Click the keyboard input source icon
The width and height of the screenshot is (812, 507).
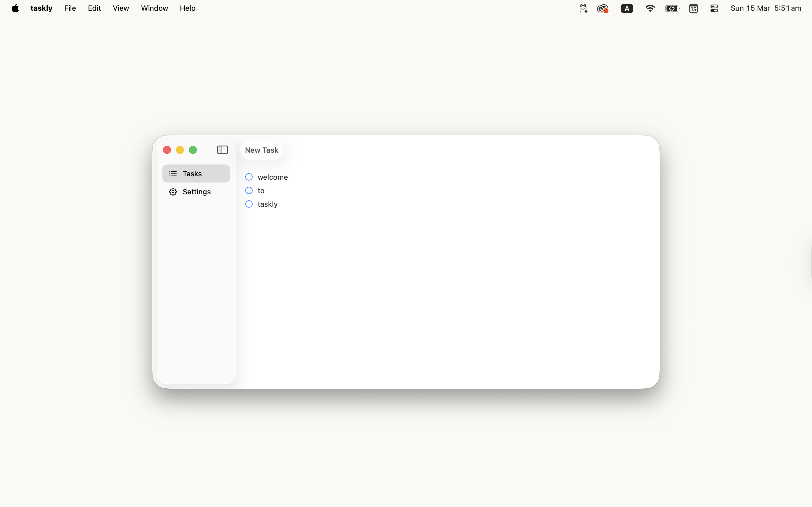coord(627,8)
